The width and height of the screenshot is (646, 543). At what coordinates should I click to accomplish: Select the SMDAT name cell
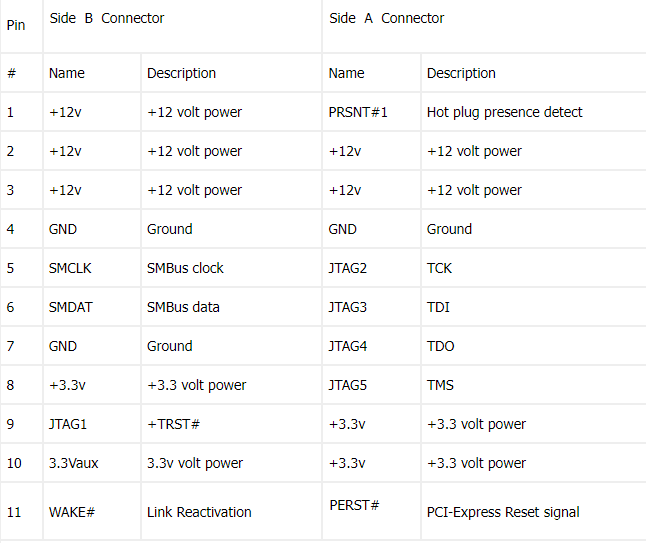tap(70, 307)
